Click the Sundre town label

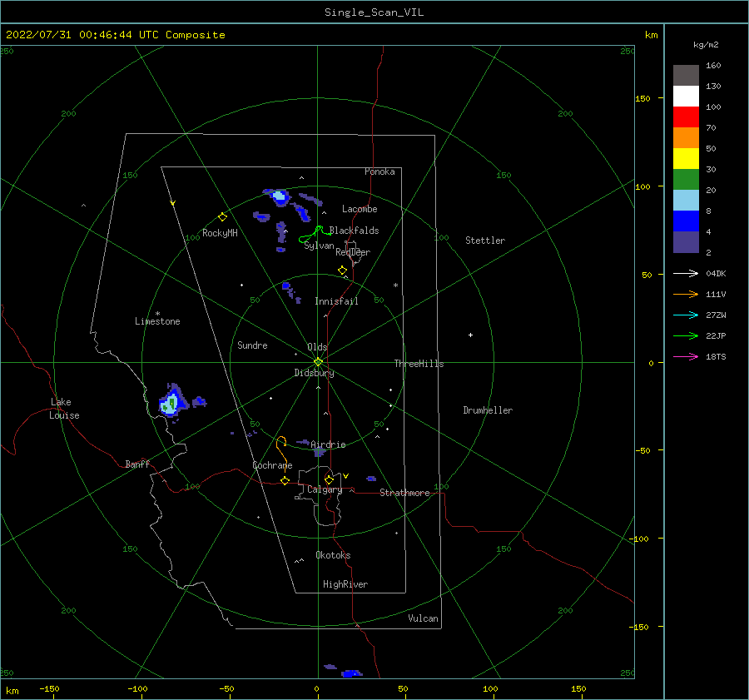252,345
